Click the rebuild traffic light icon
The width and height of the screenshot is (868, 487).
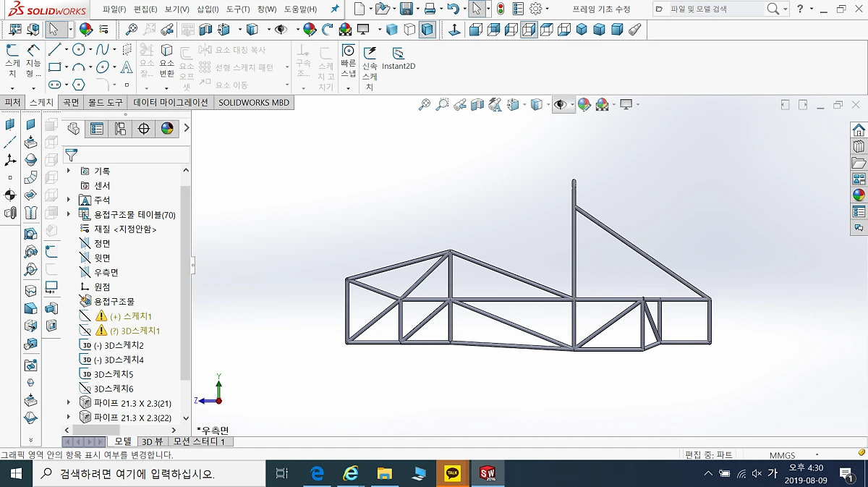click(500, 9)
